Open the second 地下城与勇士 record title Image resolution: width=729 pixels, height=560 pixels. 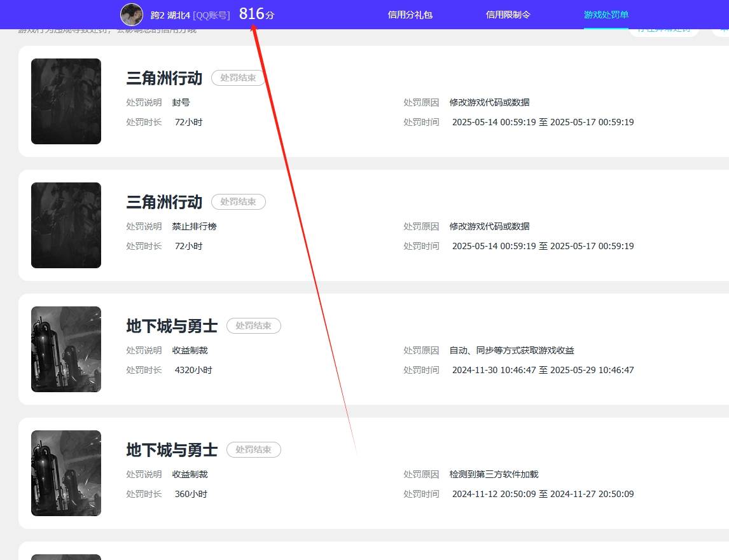tap(172, 449)
